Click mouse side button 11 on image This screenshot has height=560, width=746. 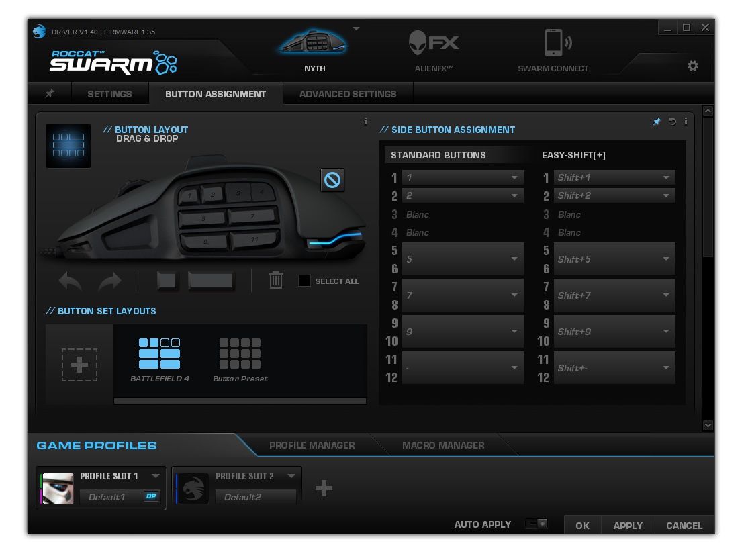point(254,239)
